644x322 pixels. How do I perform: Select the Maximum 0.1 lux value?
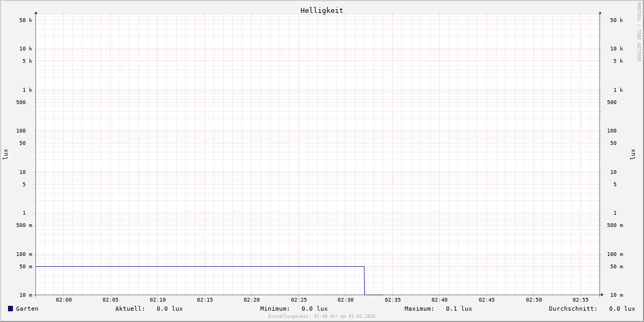pyautogui.click(x=459, y=309)
